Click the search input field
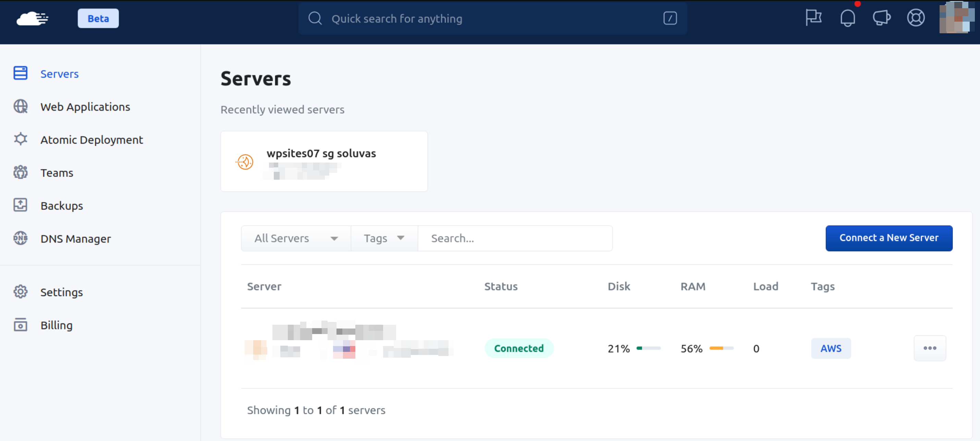Screen dimensions: 980x441 (514, 238)
